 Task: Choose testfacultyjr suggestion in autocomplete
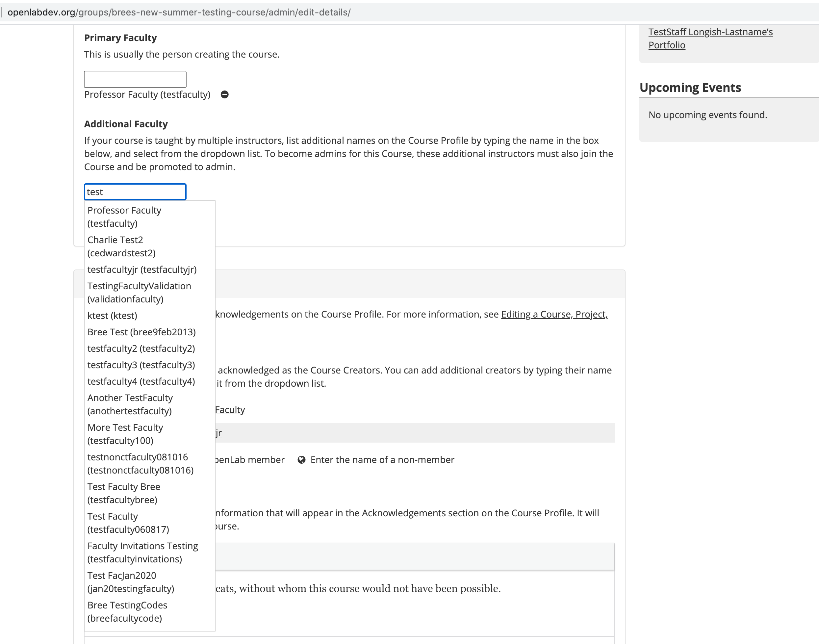coord(142,270)
